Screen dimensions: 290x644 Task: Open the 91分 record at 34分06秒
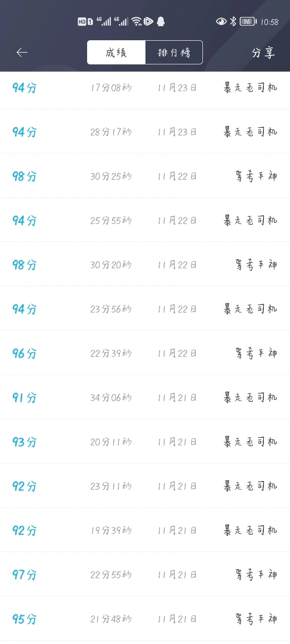[145, 397]
